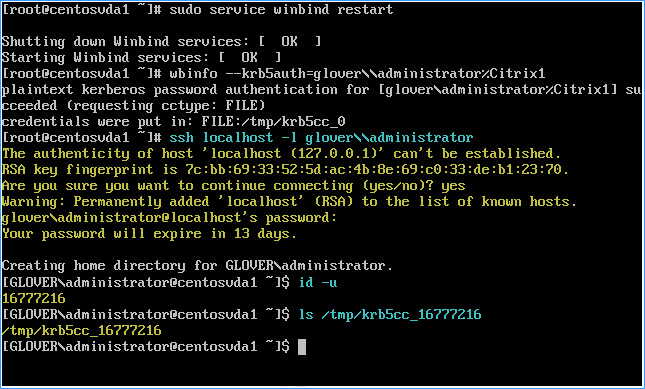Click the 'wbinfo --krb5auth' command line
This screenshot has width=645, height=389.
357,74
